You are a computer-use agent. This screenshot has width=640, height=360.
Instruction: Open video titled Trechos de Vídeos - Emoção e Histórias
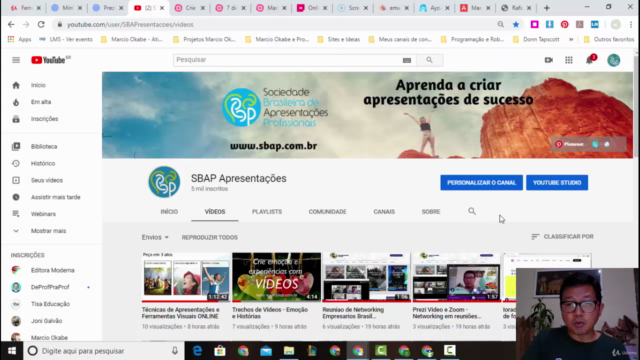pyautogui.click(x=270, y=313)
